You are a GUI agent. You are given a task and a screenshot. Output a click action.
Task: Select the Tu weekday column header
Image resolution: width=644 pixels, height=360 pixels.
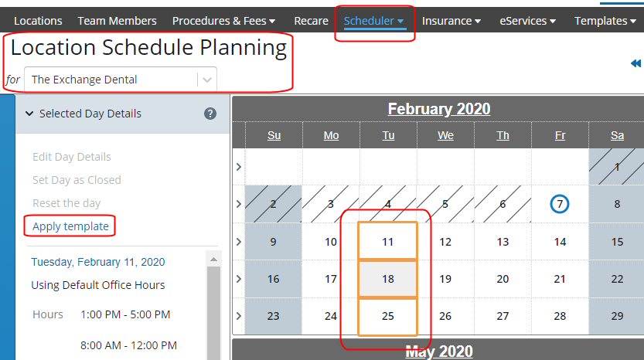coord(388,135)
